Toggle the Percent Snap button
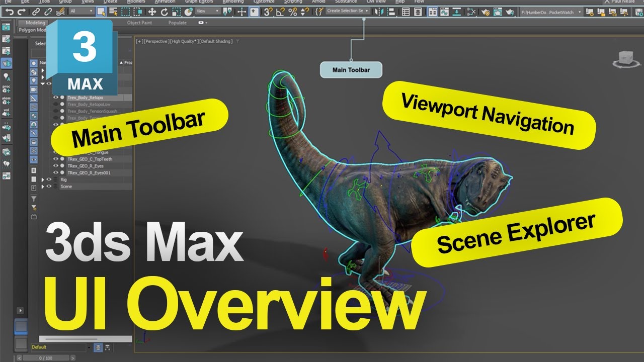 pos(293,11)
